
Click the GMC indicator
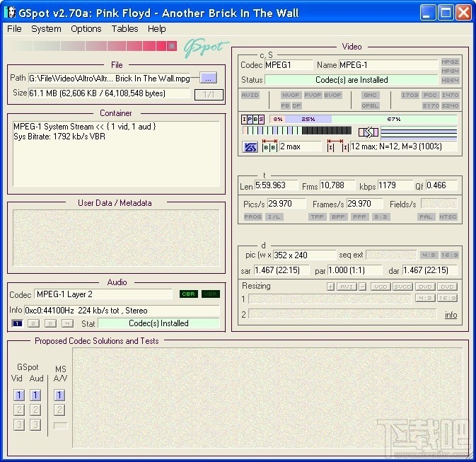[370, 96]
